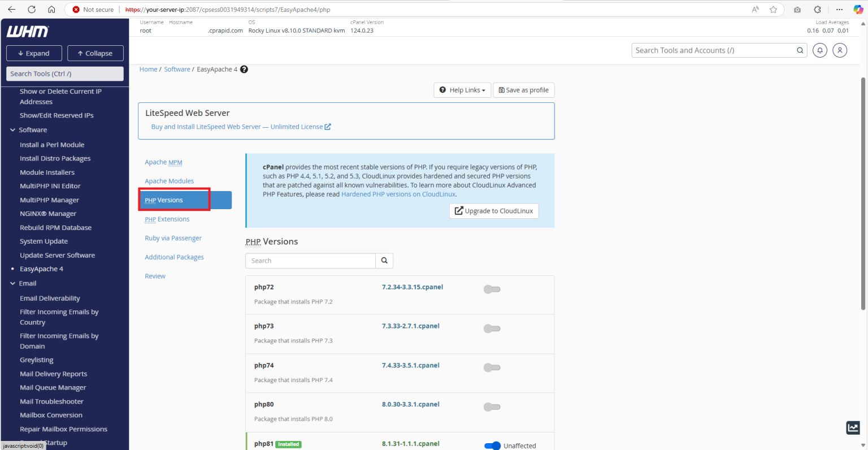Click the user account icon
The image size is (868, 450).
840,50
